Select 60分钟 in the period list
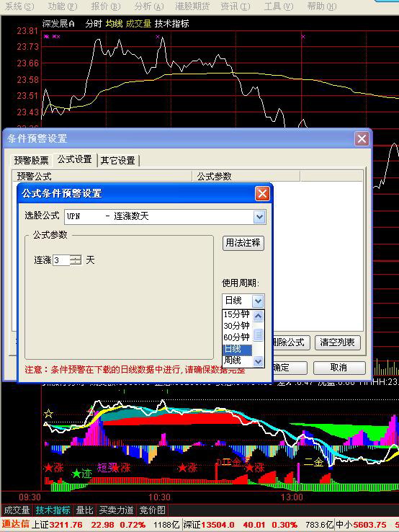 point(237,337)
